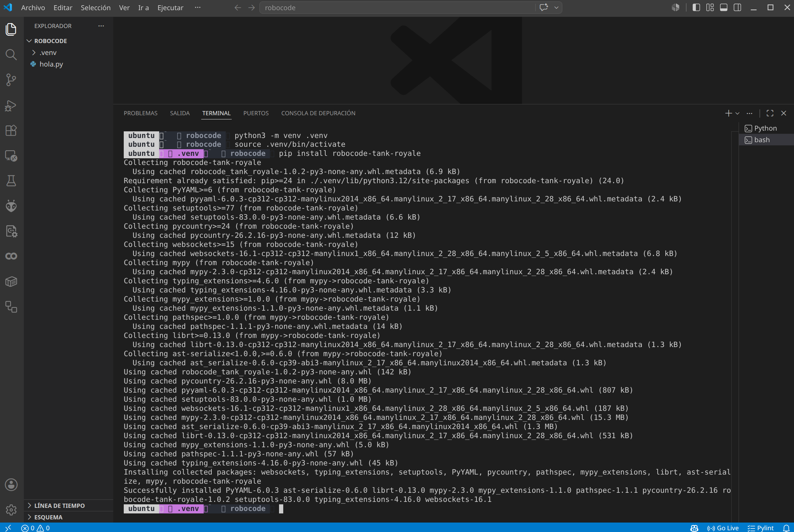Viewport: 794px width, 532px height.
Task: Select the bash terminal instance
Action: [x=766, y=140]
